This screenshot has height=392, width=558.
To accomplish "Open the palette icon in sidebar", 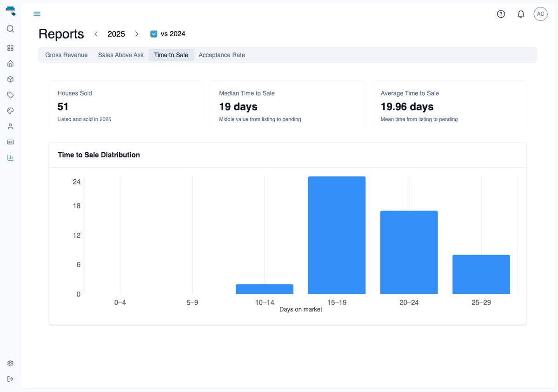I will [10, 111].
